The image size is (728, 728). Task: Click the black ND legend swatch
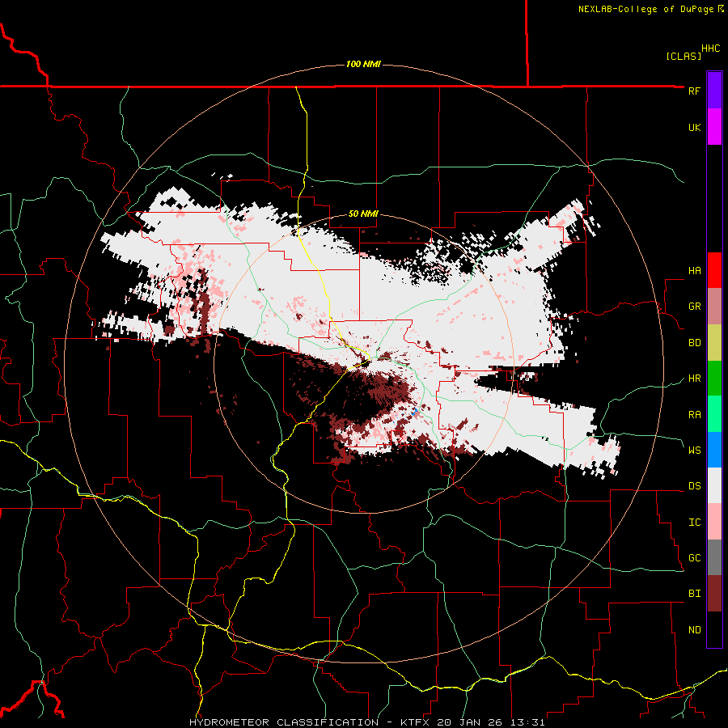pos(714,629)
